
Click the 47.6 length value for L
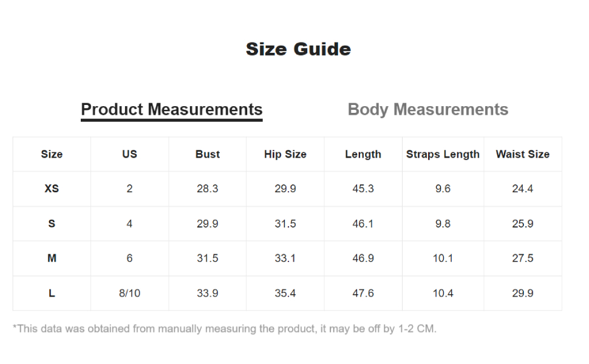click(x=363, y=293)
